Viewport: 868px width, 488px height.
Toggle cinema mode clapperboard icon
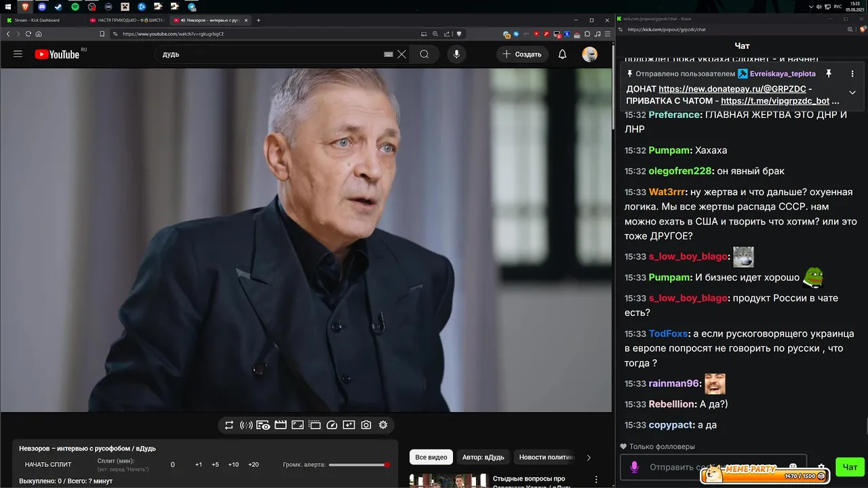tap(281, 425)
